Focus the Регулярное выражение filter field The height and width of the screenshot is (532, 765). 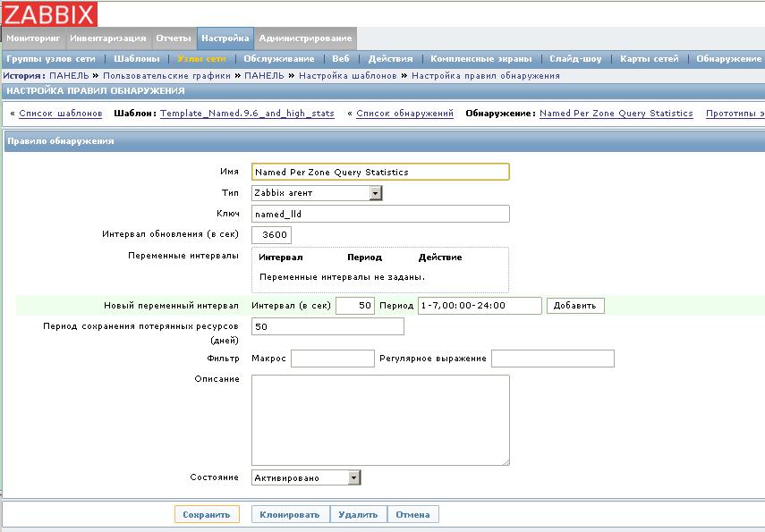pyautogui.click(x=552, y=359)
